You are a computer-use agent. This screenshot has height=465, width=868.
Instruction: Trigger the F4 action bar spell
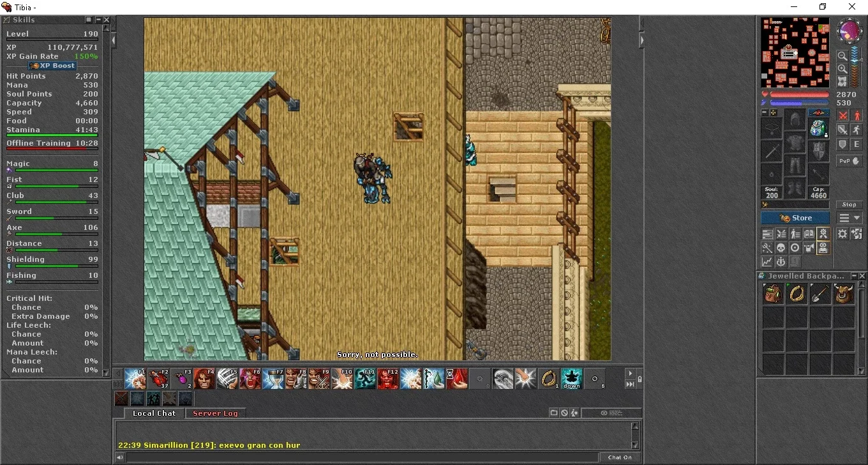tap(204, 379)
